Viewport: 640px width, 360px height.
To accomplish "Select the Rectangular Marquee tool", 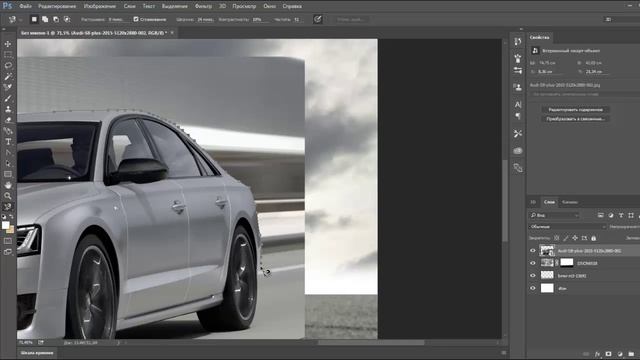I will [x=8, y=54].
